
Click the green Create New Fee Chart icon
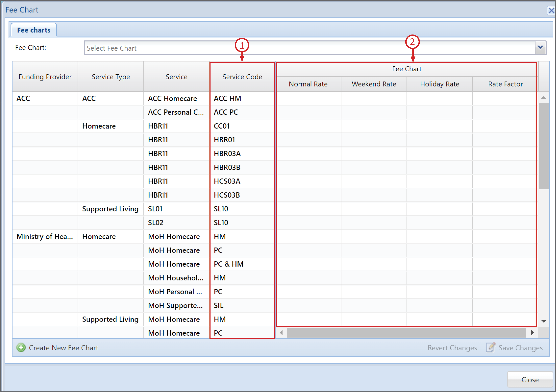coord(21,348)
